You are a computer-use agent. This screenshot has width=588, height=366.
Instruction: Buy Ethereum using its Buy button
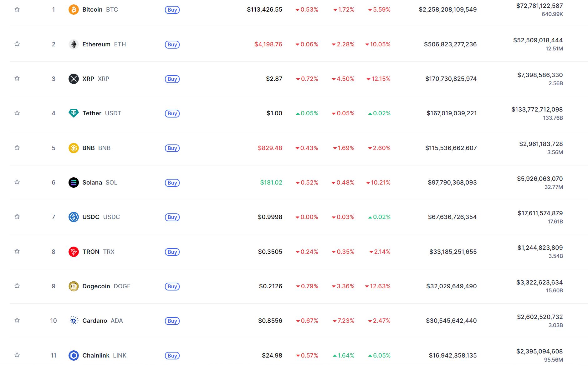pos(172,44)
